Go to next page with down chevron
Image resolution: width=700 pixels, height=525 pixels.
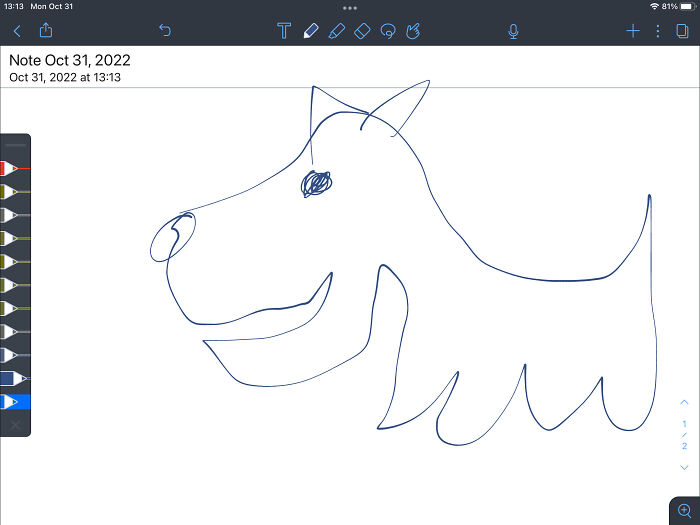[x=684, y=467]
